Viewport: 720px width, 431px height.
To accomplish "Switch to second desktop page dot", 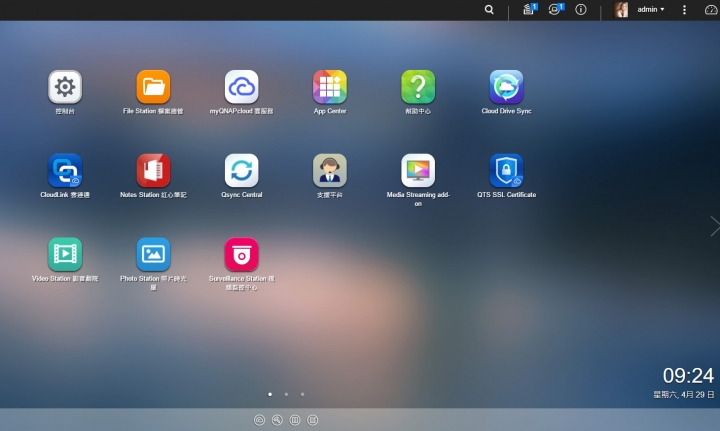I will [x=286, y=394].
